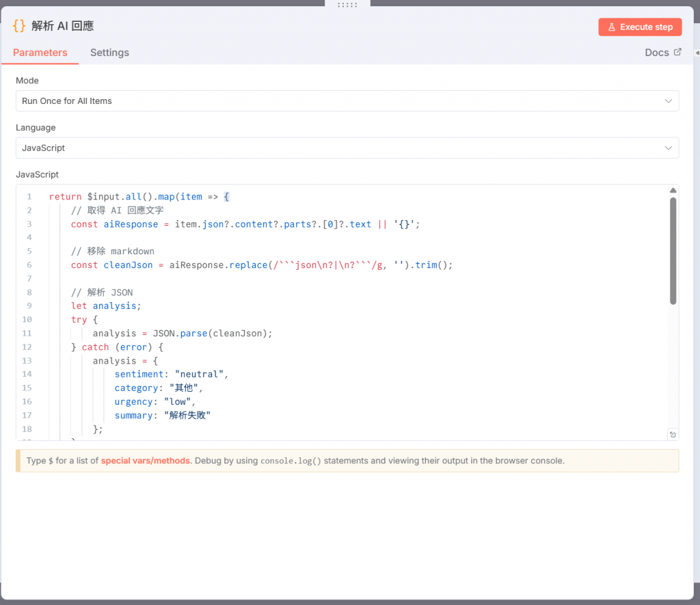
Task: Click the summary: "解析失敗" line
Action: (163, 415)
